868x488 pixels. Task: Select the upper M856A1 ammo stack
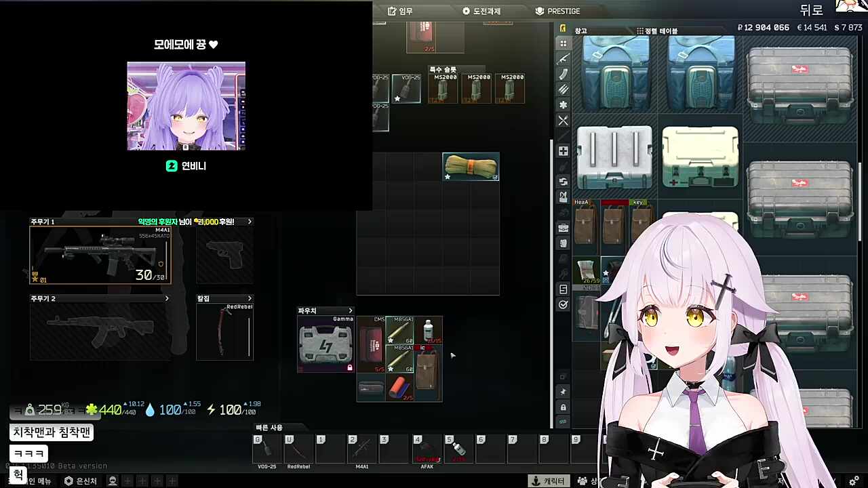(399, 330)
